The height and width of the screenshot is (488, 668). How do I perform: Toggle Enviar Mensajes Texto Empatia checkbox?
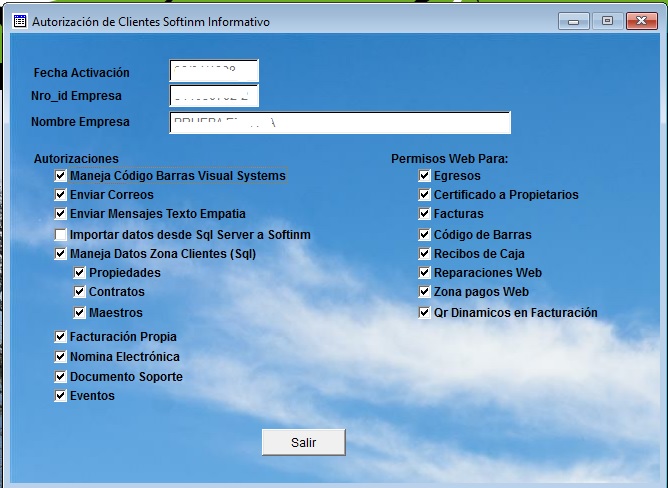[60, 213]
